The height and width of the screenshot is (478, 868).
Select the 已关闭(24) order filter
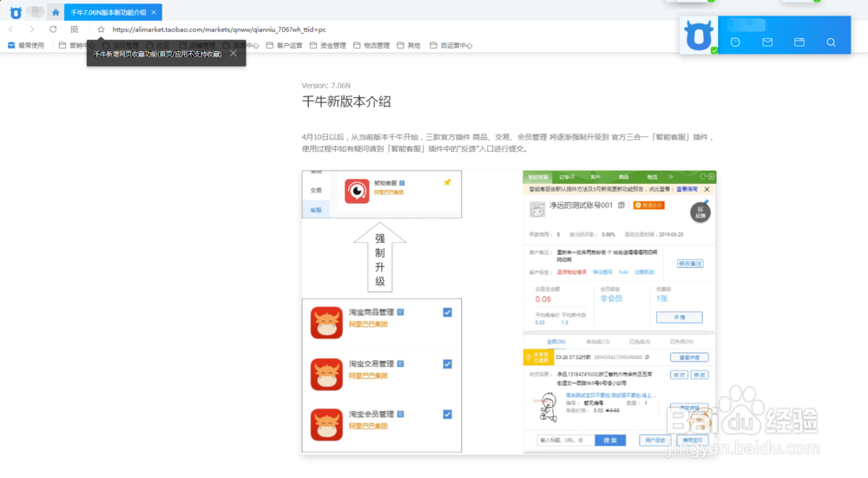coord(681,342)
